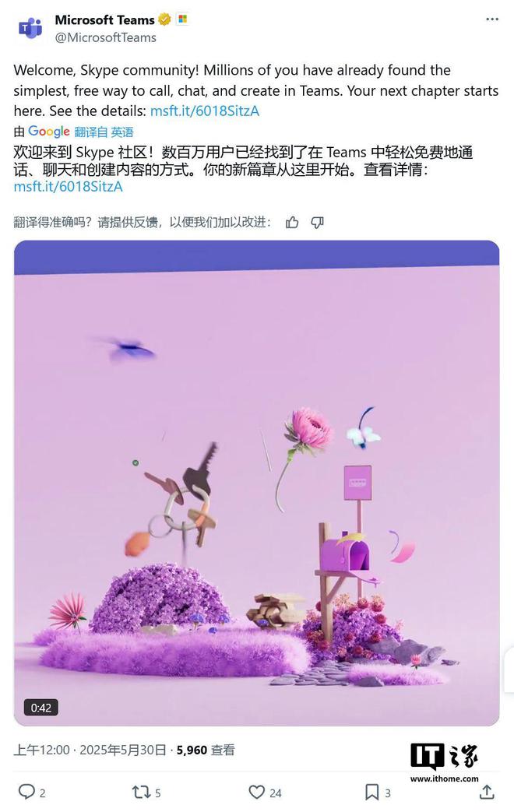Open msft.it link in translated text

click(x=69, y=186)
